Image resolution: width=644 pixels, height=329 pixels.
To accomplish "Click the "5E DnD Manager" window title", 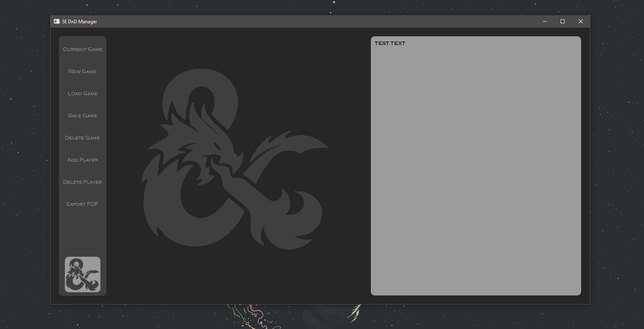I will pyautogui.click(x=79, y=22).
